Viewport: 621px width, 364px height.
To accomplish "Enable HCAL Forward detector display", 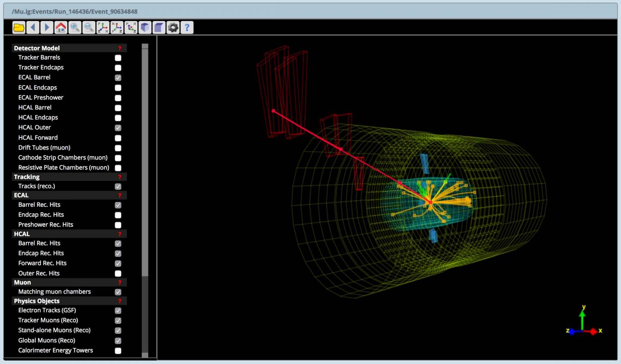I will pyautogui.click(x=117, y=138).
